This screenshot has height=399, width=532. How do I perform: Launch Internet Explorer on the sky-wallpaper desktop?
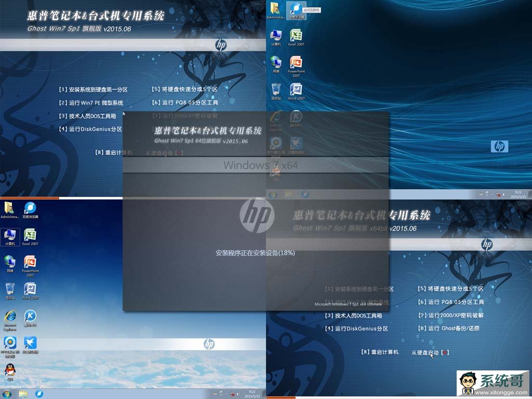(10, 320)
